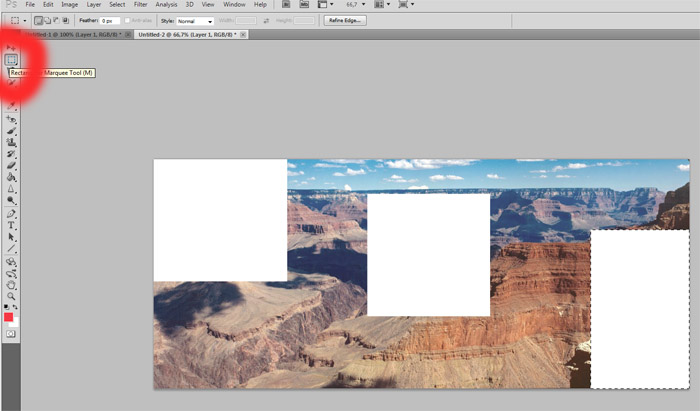700x411 pixels.
Task: Click the Refine Edge button
Action: click(345, 21)
